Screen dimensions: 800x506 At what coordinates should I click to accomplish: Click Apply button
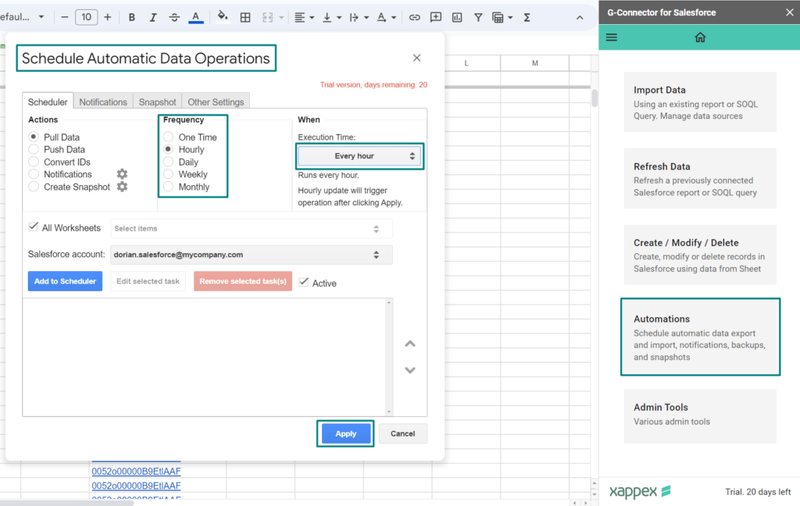(x=345, y=434)
